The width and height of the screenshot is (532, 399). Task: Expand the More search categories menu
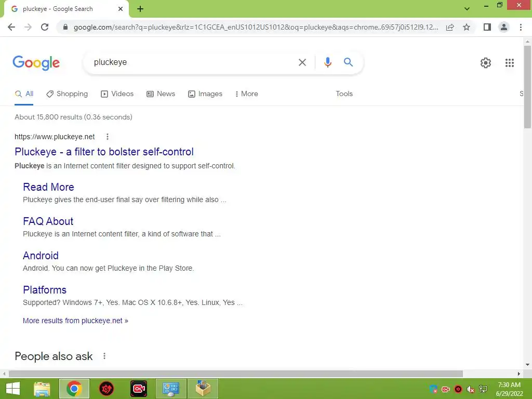[247, 94]
